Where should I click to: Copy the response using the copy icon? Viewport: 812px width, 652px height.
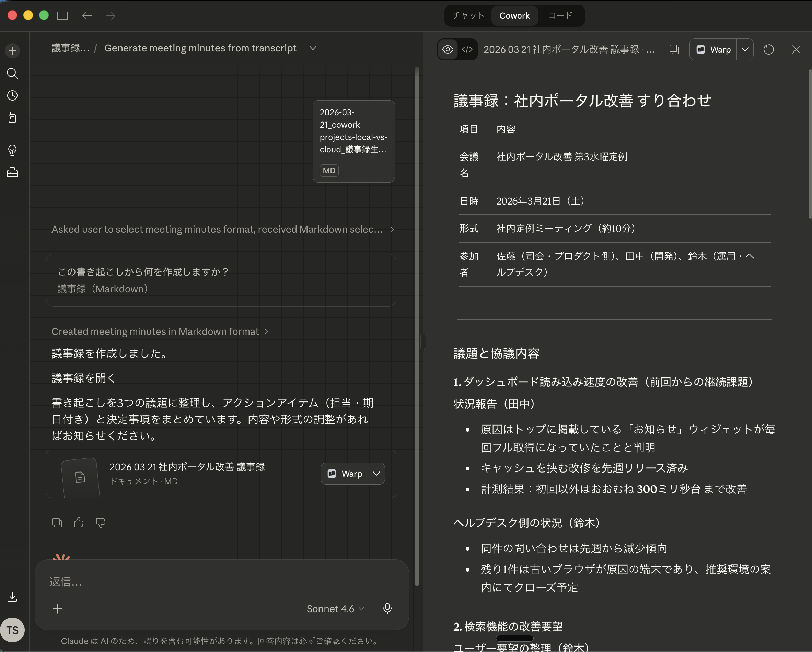click(57, 522)
